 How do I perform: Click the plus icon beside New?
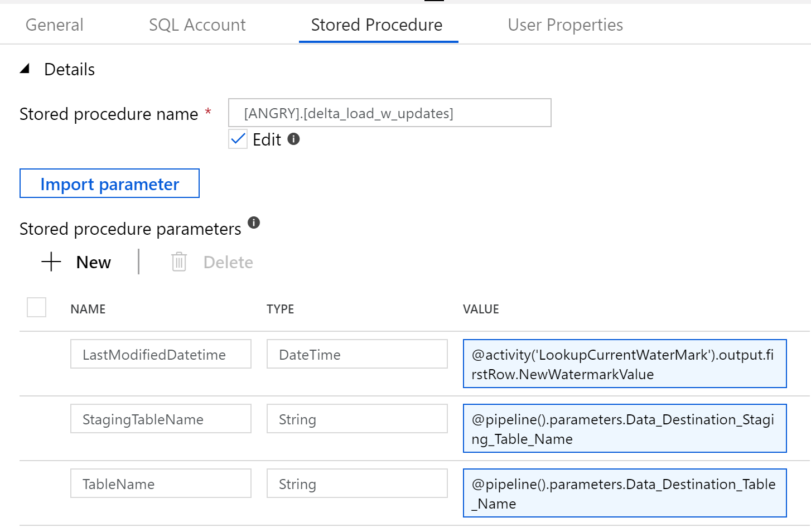tap(51, 262)
